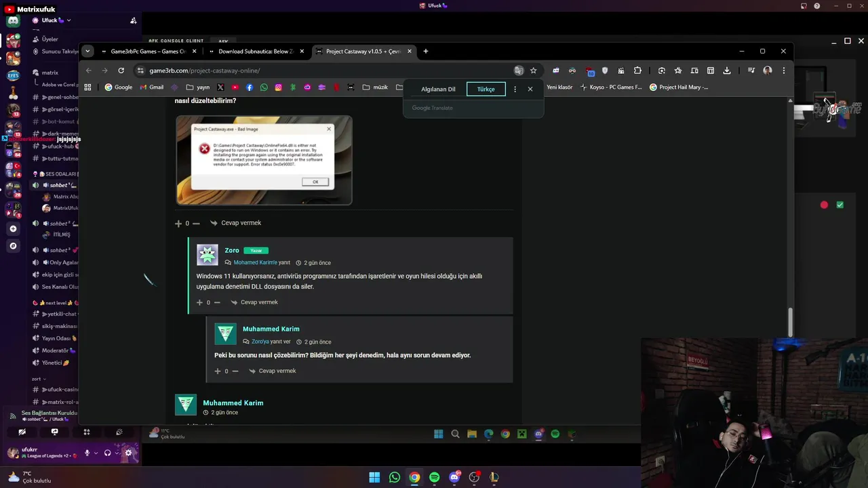Deafen with headphone icon in Discord
Image resolution: width=868 pixels, height=488 pixels.
pyautogui.click(x=107, y=453)
